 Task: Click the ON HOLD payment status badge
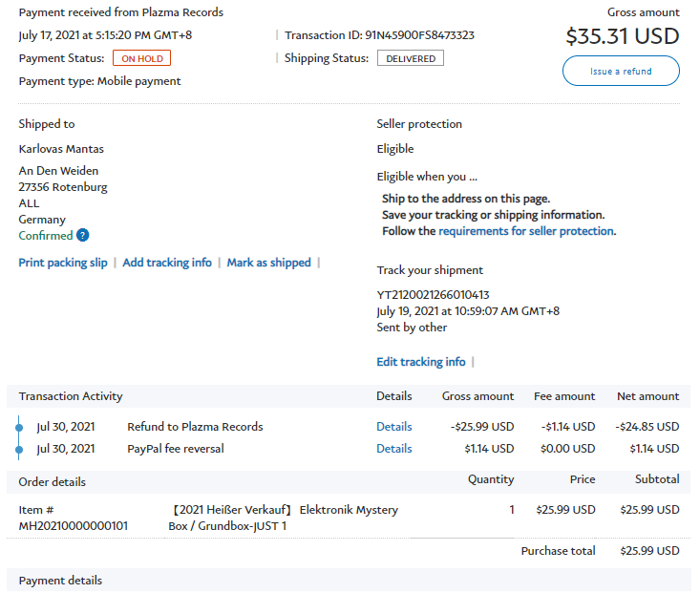(141, 58)
